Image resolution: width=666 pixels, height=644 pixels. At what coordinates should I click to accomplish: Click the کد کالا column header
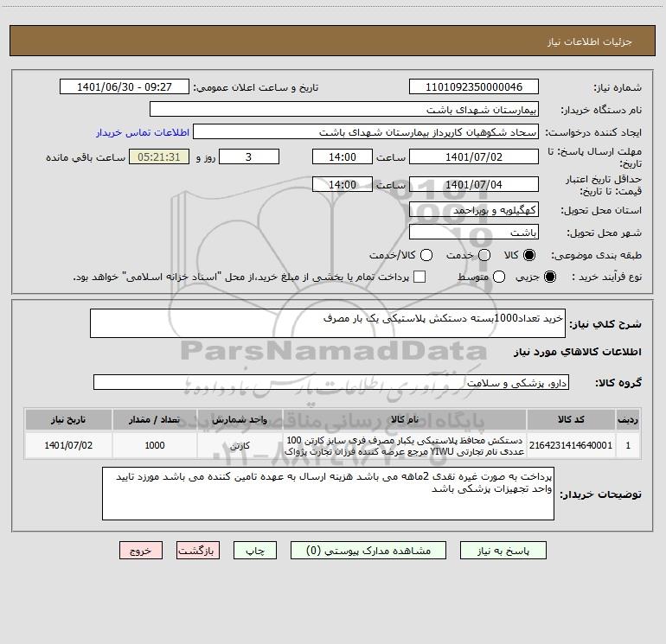click(x=571, y=419)
